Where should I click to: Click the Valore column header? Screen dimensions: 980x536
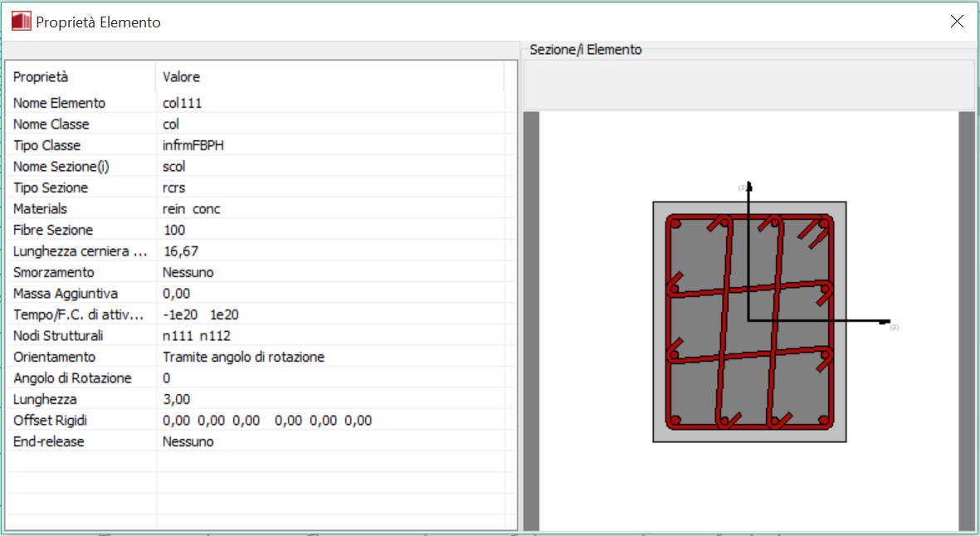click(181, 77)
